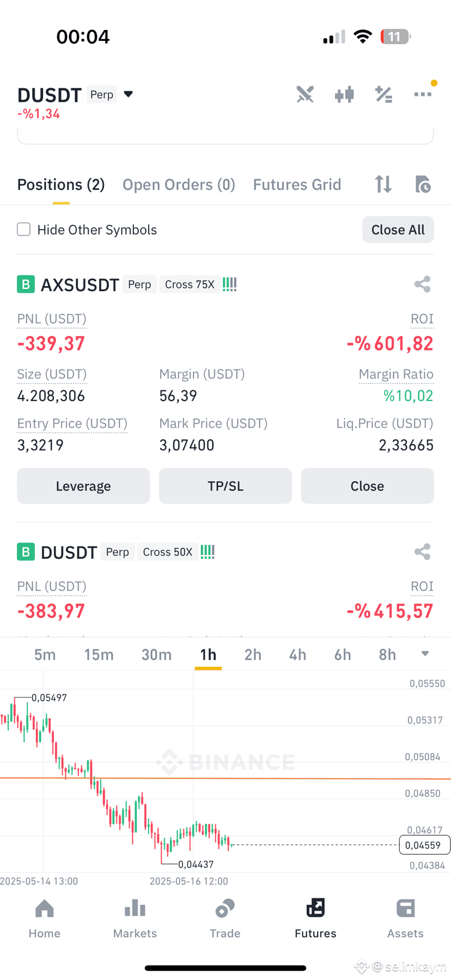
Task: Select the 15m chart interval
Action: (99, 655)
